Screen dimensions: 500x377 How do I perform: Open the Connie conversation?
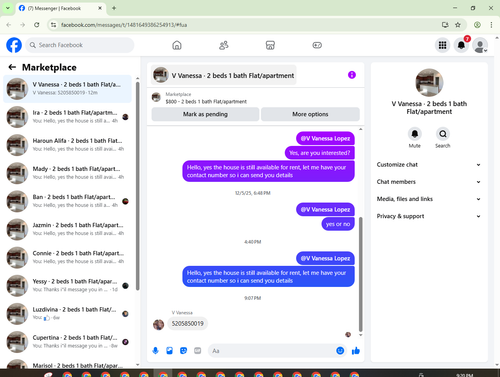(67, 257)
